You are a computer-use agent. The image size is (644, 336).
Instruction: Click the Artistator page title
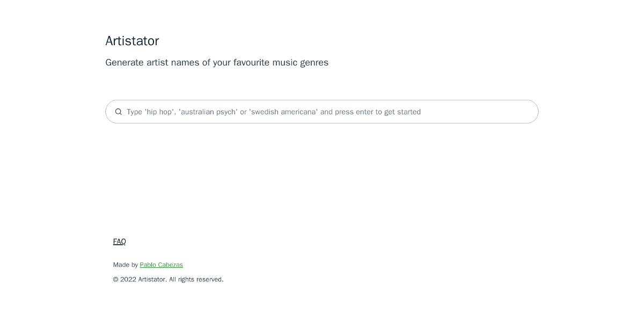132,41
